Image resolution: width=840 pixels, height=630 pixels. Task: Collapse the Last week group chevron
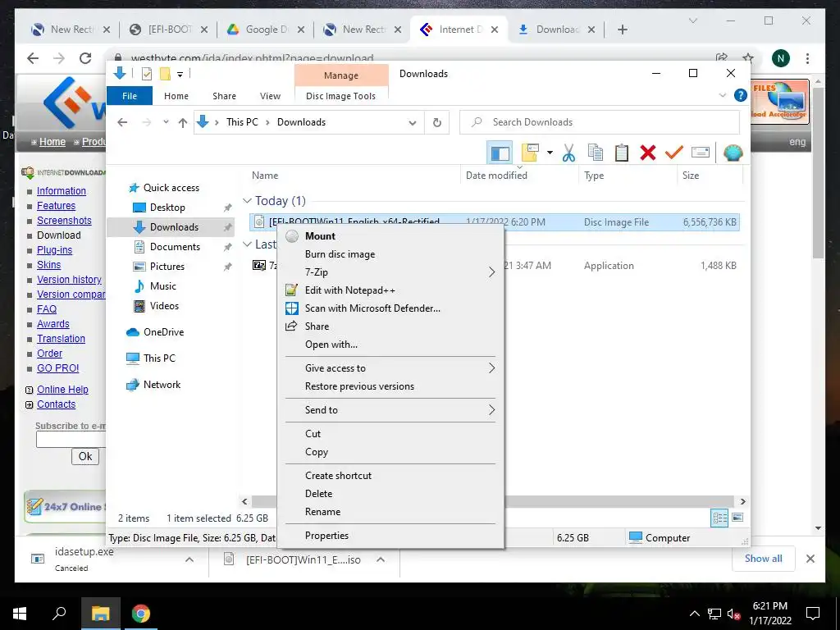(x=247, y=244)
